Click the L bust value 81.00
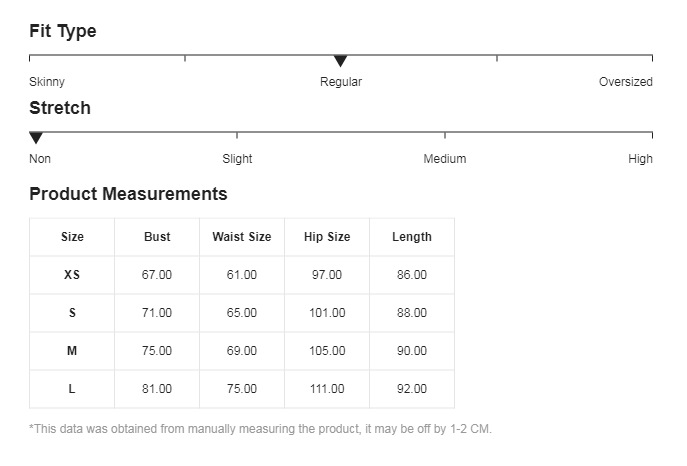This screenshot has height=466, width=687. (157, 389)
